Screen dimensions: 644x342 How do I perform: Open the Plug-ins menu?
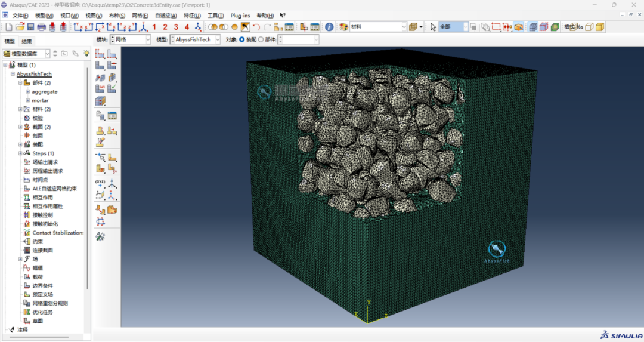coord(240,16)
